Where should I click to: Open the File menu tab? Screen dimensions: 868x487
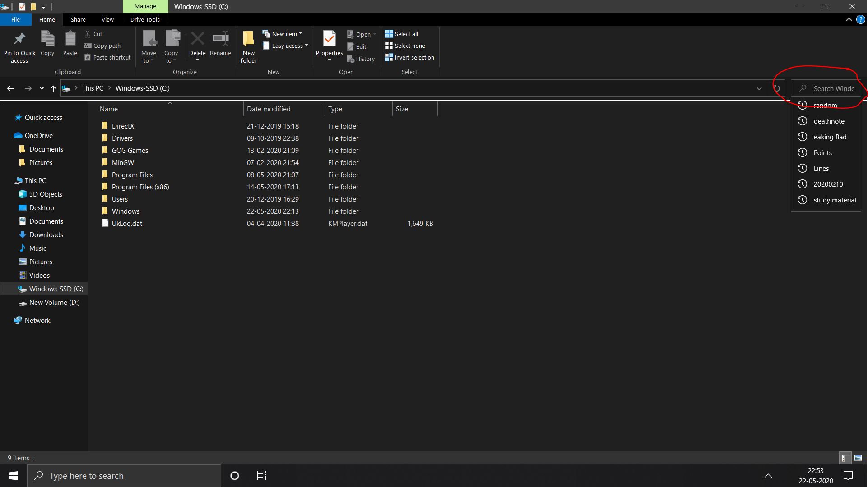point(15,19)
